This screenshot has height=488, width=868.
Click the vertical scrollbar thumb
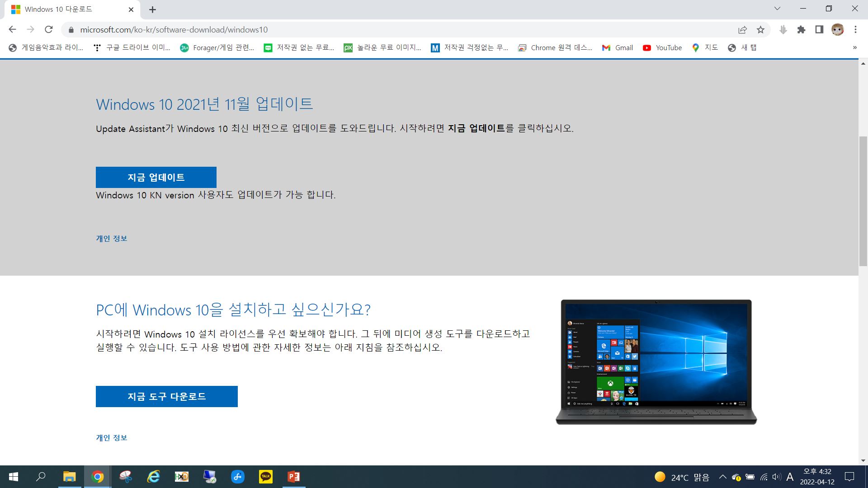[x=863, y=201]
